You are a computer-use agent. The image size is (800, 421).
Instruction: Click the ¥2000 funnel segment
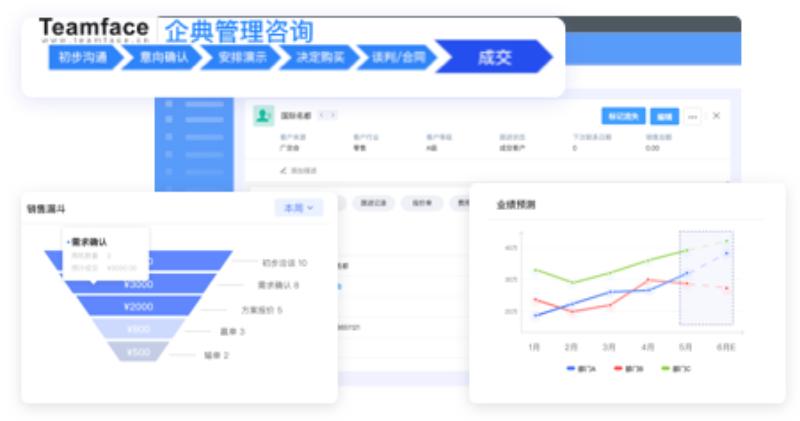click(139, 306)
